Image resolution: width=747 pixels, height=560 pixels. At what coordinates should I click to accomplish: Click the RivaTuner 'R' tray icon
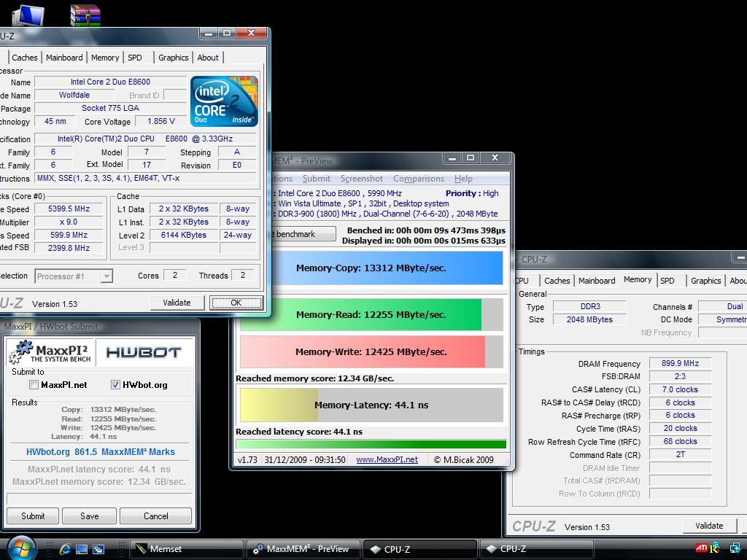point(716,548)
